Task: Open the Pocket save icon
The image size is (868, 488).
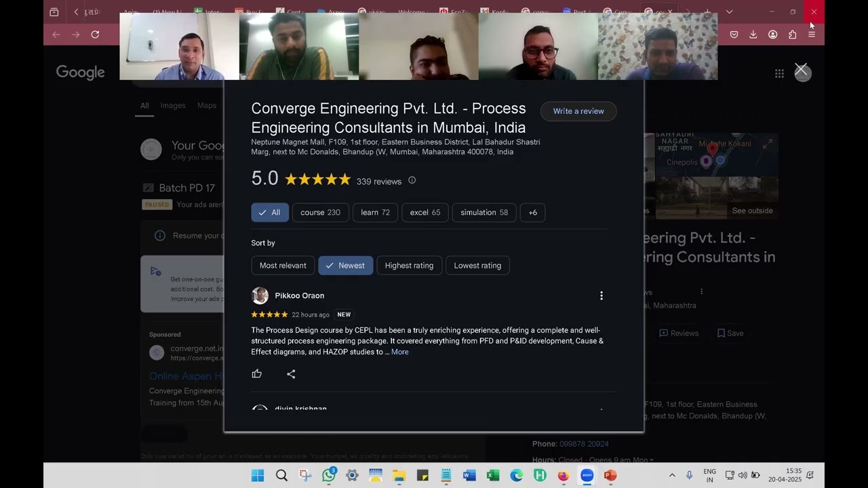Action: (x=734, y=35)
